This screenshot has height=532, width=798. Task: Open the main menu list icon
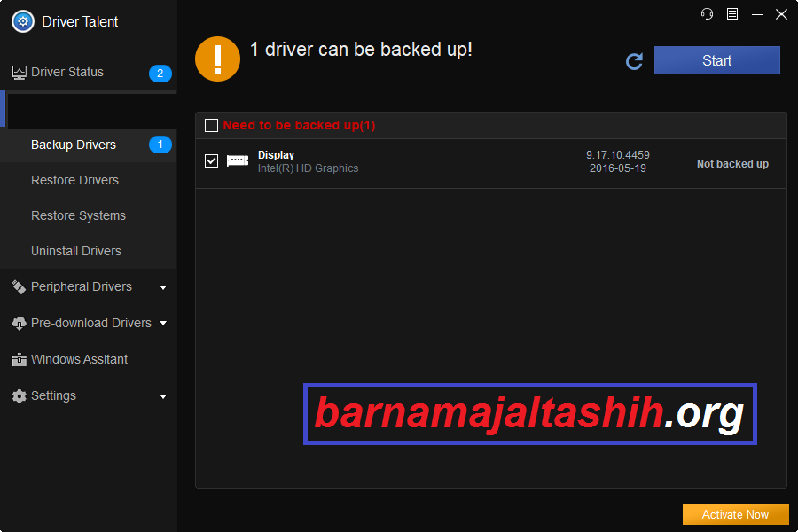tap(732, 14)
